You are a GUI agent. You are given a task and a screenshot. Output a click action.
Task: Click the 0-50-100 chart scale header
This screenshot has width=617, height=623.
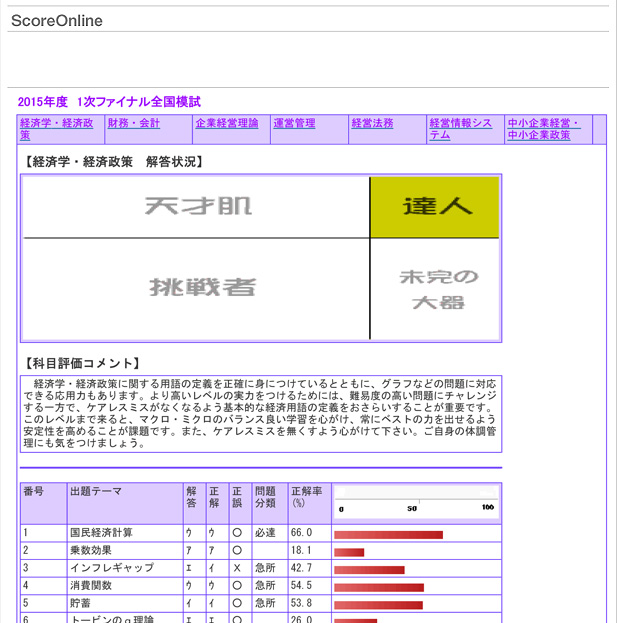coord(416,503)
